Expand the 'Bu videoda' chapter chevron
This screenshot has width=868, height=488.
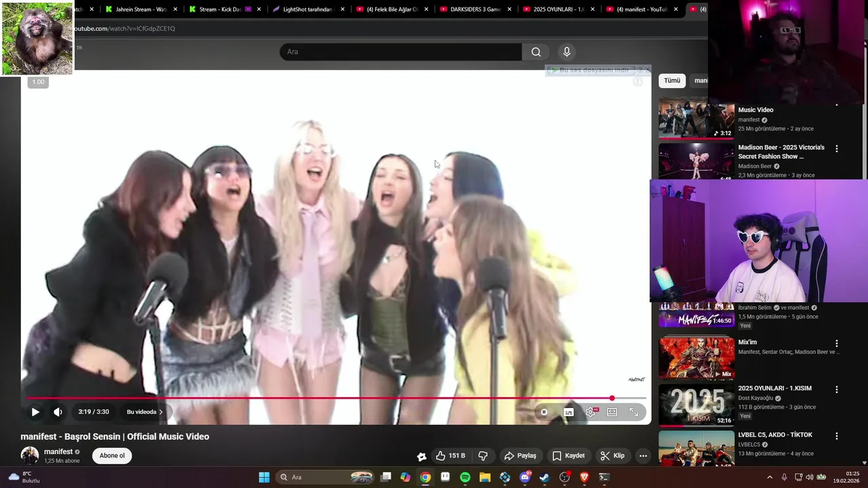[x=161, y=411]
